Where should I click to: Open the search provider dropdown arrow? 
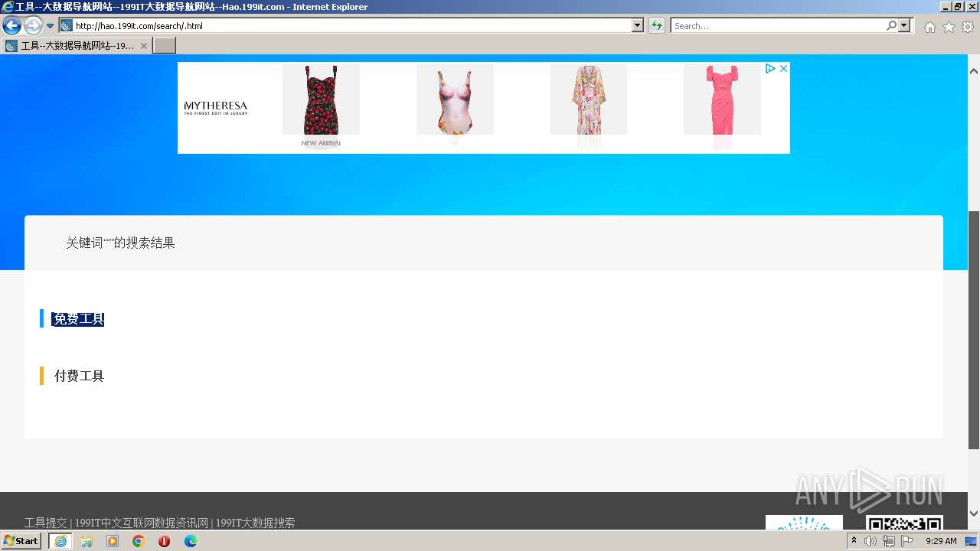point(905,26)
